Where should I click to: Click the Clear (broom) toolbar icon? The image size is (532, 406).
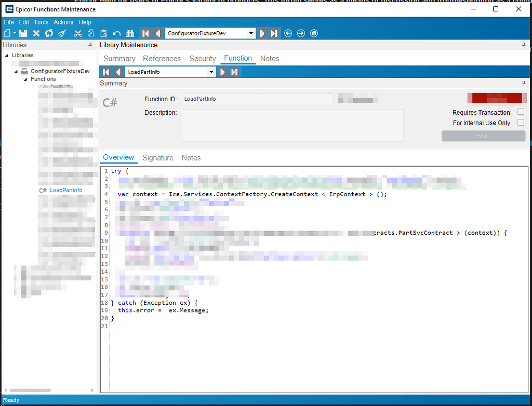(x=61, y=33)
